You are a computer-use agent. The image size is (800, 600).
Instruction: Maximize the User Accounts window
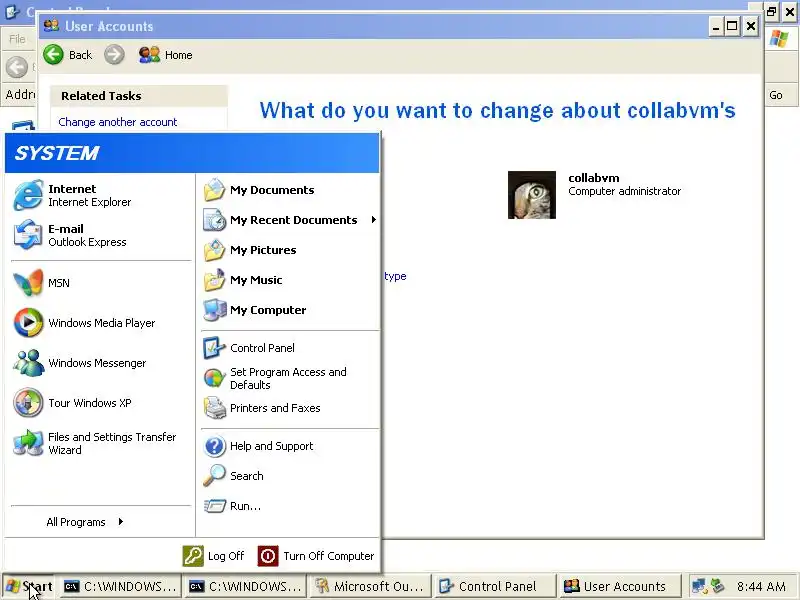(x=732, y=26)
